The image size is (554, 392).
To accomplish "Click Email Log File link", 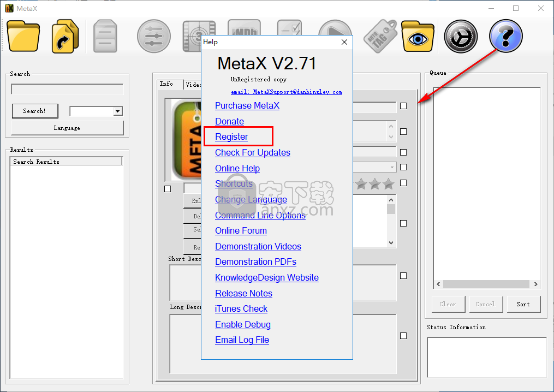I will [242, 340].
